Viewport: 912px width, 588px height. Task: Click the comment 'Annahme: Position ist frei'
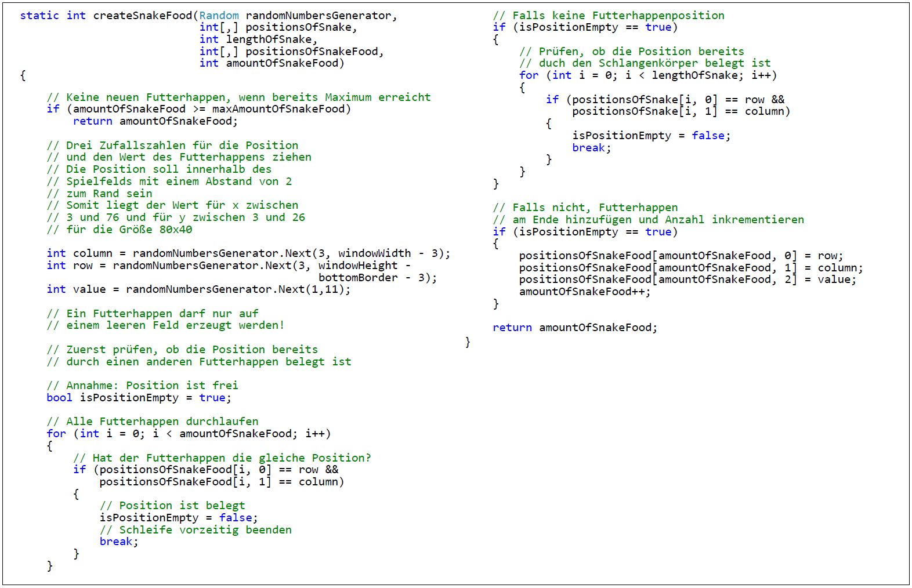point(142,386)
